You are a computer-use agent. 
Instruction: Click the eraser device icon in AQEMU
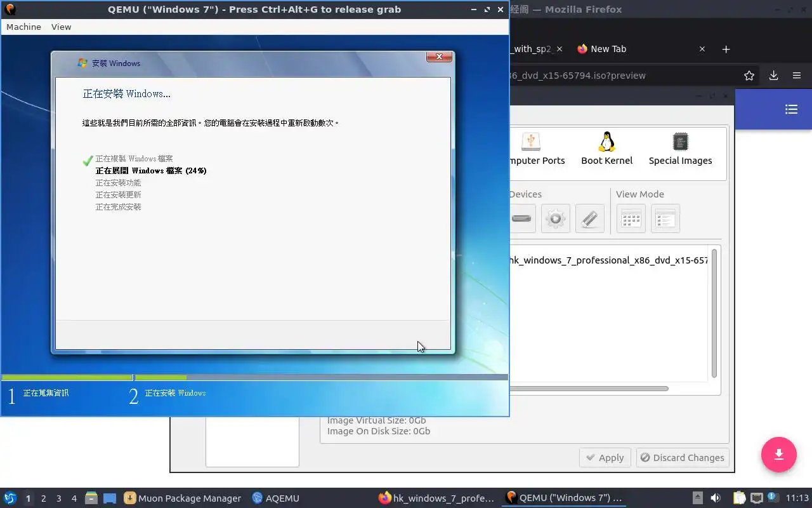[x=590, y=218]
